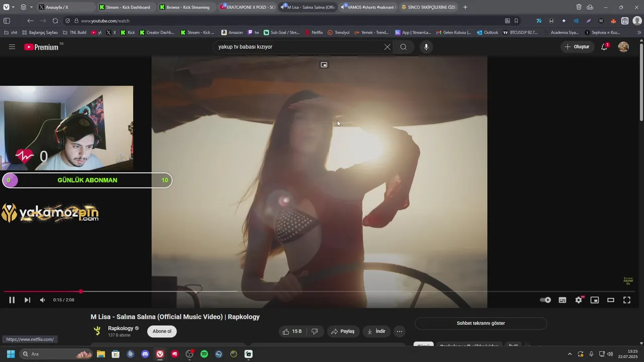Expand the shit bookmarks folder
Image resolution: width=644 pixels, height=362 pixels.
pyautogui.click(x=10, y=32)
